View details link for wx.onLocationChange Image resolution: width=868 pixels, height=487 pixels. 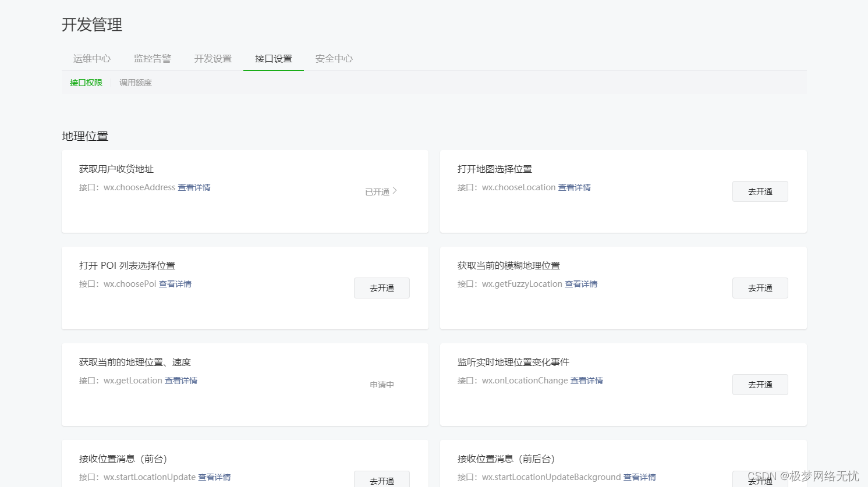click(587, 381)
